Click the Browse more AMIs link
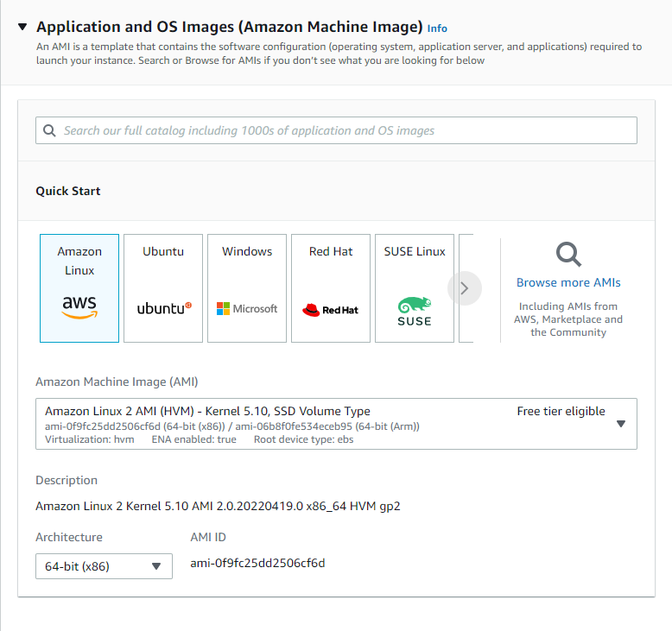The width and height of the screenshot is (672, 631). click(568, 282)
